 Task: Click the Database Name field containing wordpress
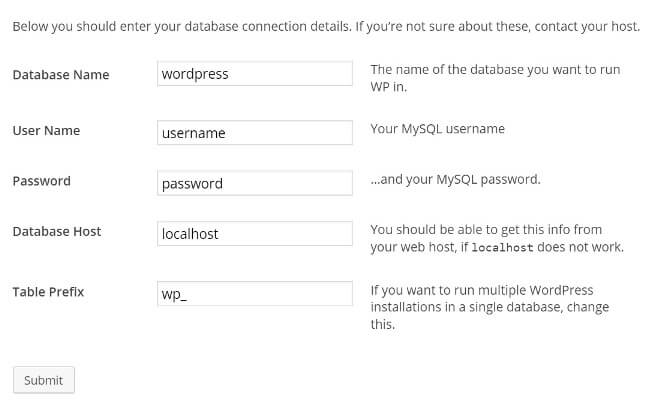(x=255, y=74)
